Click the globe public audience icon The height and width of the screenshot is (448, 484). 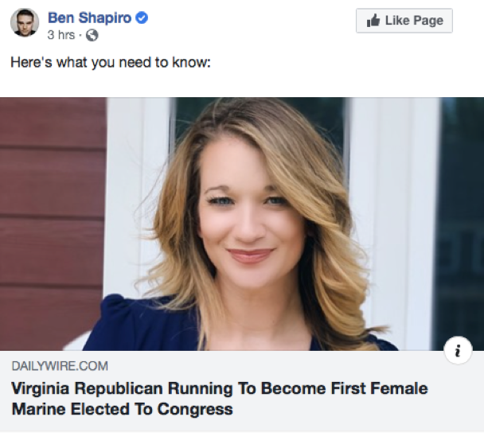pos(92,35)
